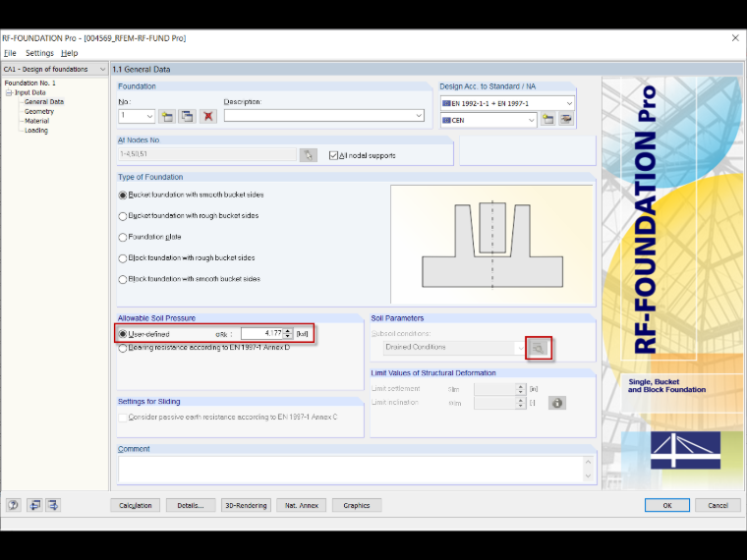The height and width of the screenshot is (560, 747).
Task: Open soil parameters details icon
Action: (539, 348)
